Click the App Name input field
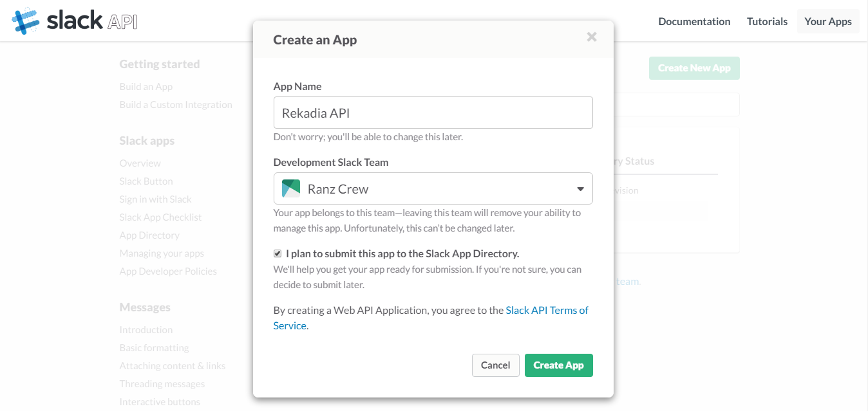The height and width of the screenshot is (411, 868). [433, 113]
